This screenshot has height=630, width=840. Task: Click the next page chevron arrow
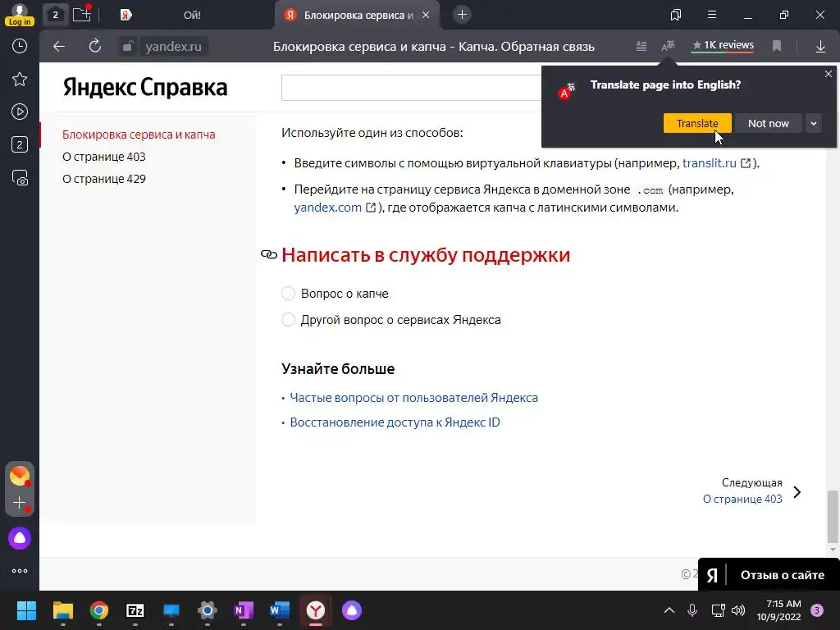pos(797,492)
